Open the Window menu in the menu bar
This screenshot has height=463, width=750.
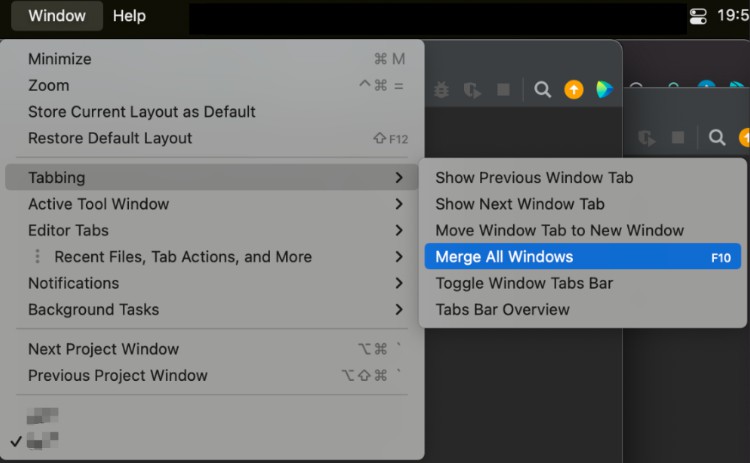coord(57,16)
